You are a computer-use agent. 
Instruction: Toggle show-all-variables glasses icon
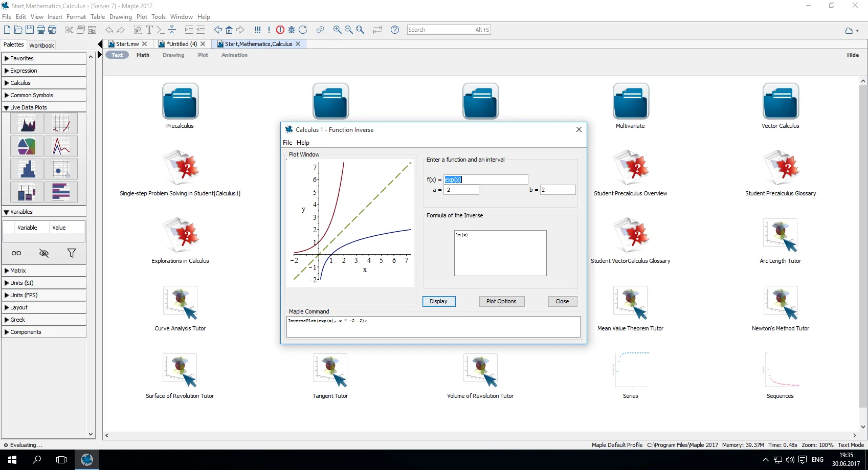point(16,253)
